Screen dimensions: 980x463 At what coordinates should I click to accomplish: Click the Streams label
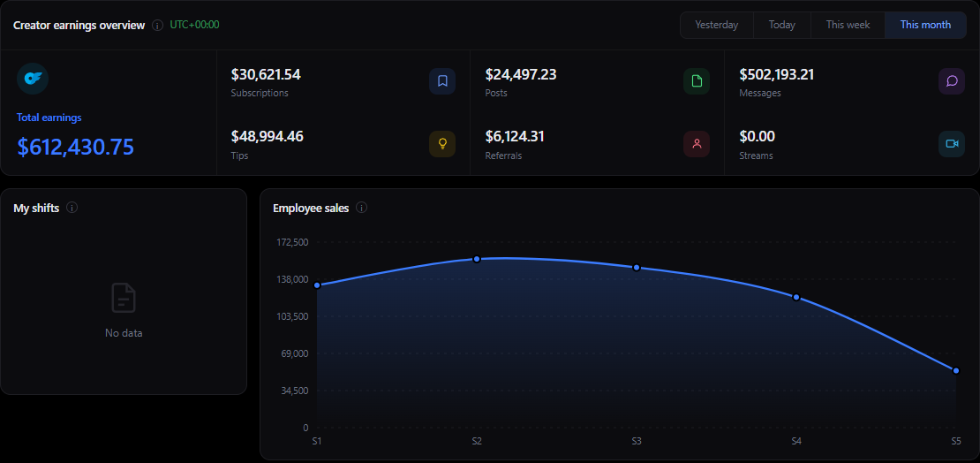click(x=757, y=156)
